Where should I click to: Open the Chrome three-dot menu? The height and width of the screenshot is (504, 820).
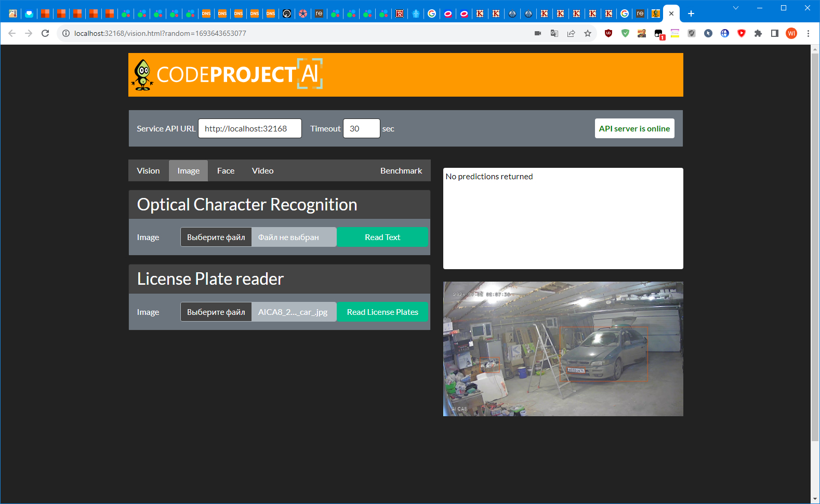click(x=808, y=33)
